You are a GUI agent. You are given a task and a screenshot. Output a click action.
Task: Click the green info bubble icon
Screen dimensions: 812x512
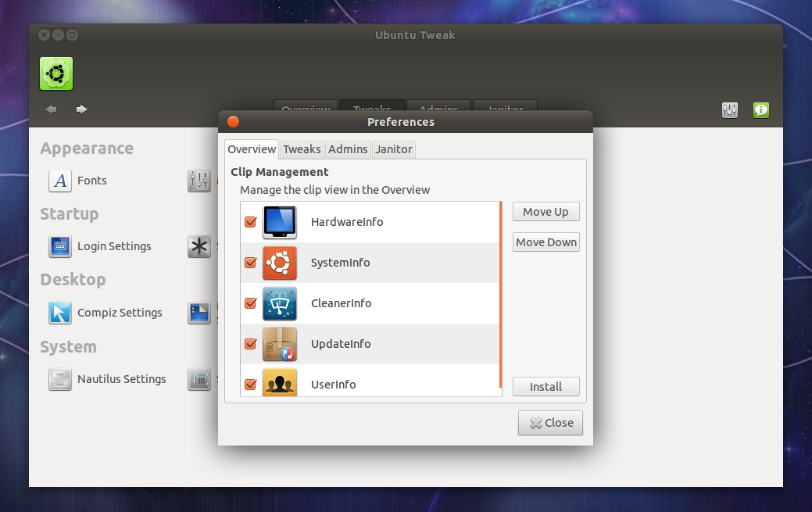point(760,109)
